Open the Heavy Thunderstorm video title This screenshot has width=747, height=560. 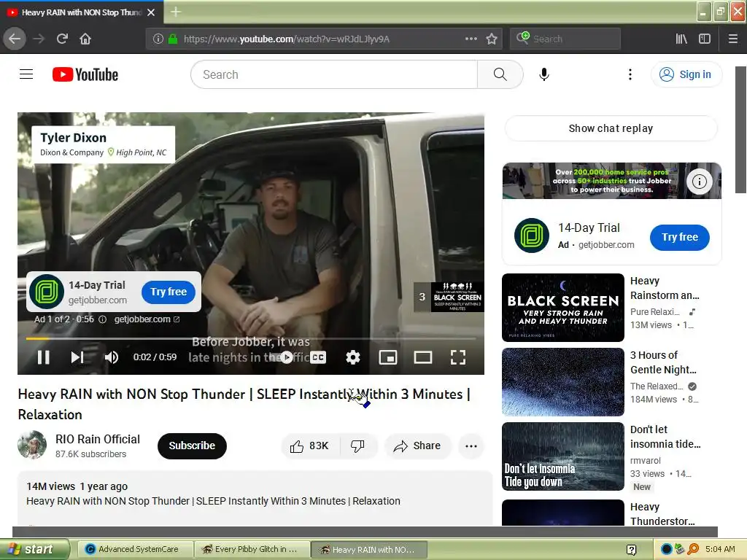(x=662, y=514)
